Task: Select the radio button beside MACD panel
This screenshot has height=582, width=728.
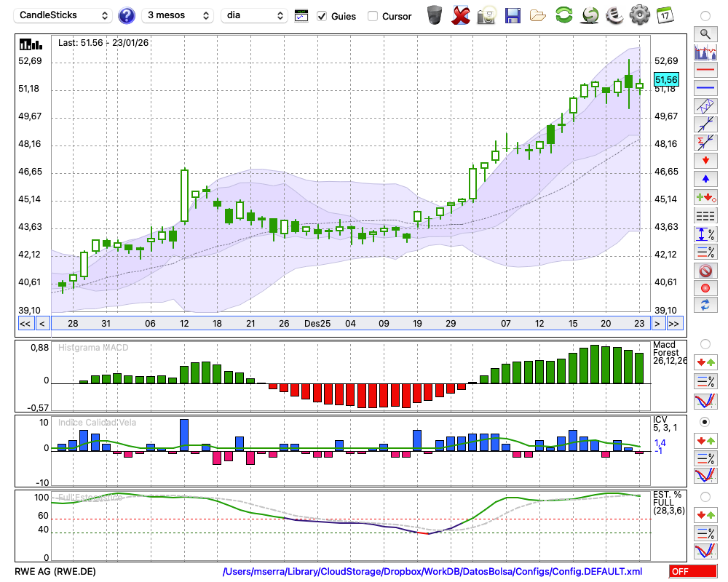Action: [x=705, y=343]
